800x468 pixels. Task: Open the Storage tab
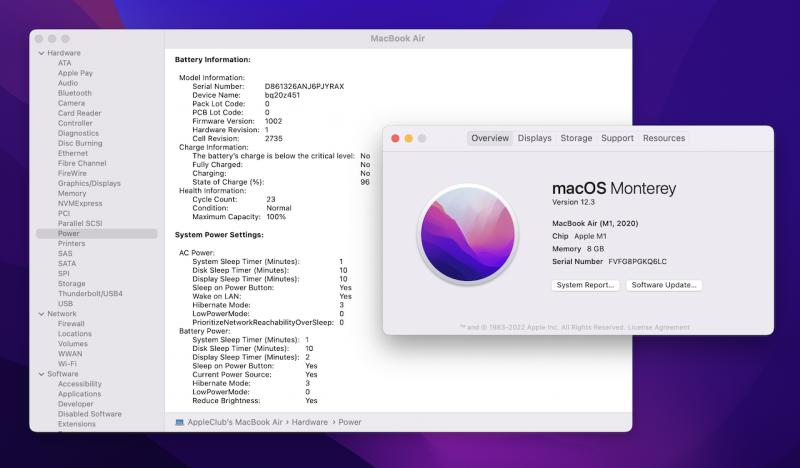[x=576, y=138]
